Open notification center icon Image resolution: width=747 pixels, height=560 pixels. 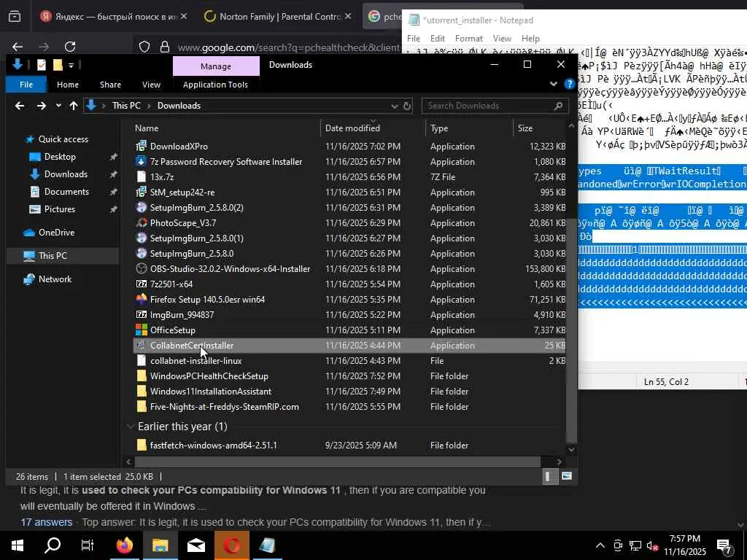coord(724,545)
